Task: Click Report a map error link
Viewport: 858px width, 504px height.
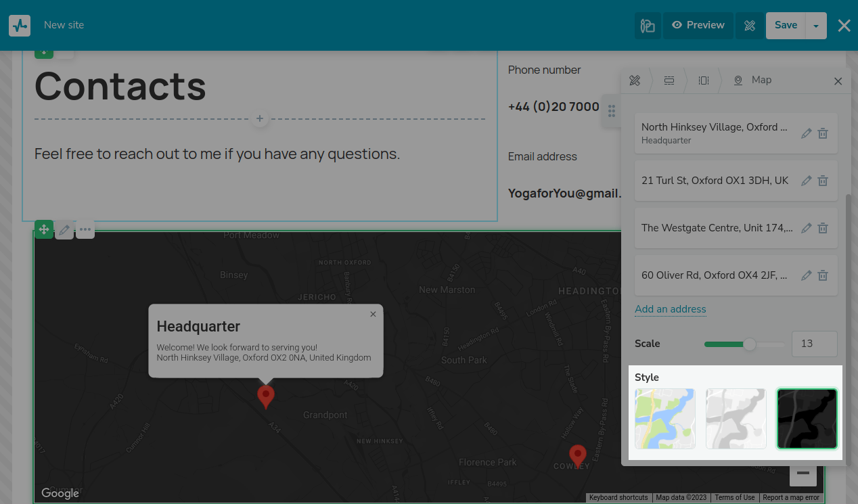Action: [x=791, y=497]
